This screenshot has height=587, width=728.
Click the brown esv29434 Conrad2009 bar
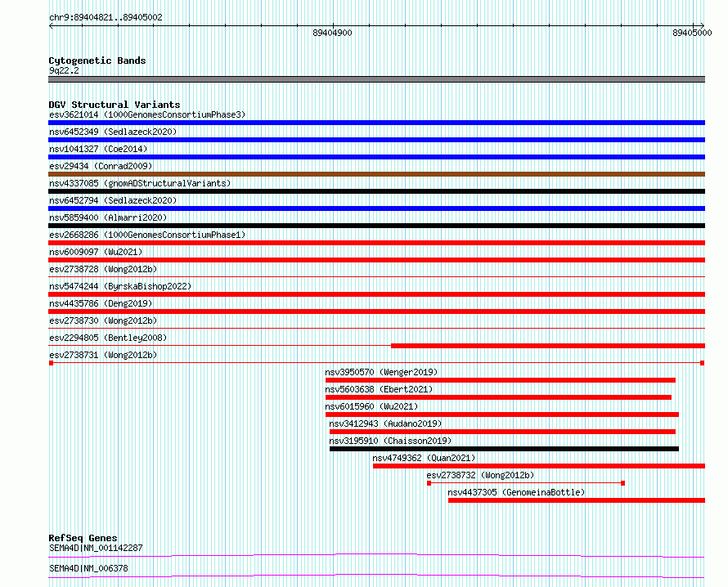click(x=376, y=174)
